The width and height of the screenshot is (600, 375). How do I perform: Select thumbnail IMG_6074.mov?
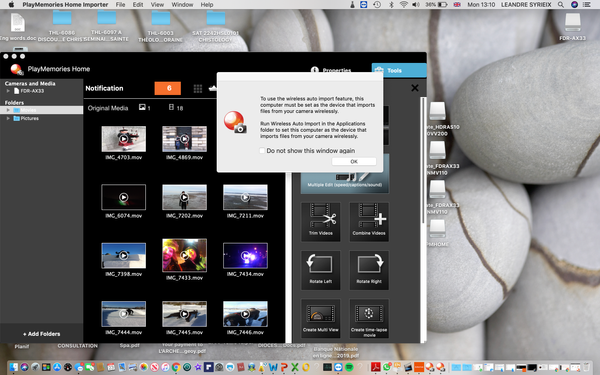click(124, 197)
